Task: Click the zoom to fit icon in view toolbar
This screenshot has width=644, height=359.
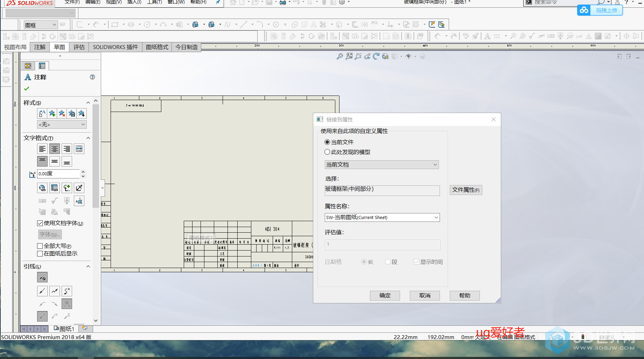Action: click(340, 56)
